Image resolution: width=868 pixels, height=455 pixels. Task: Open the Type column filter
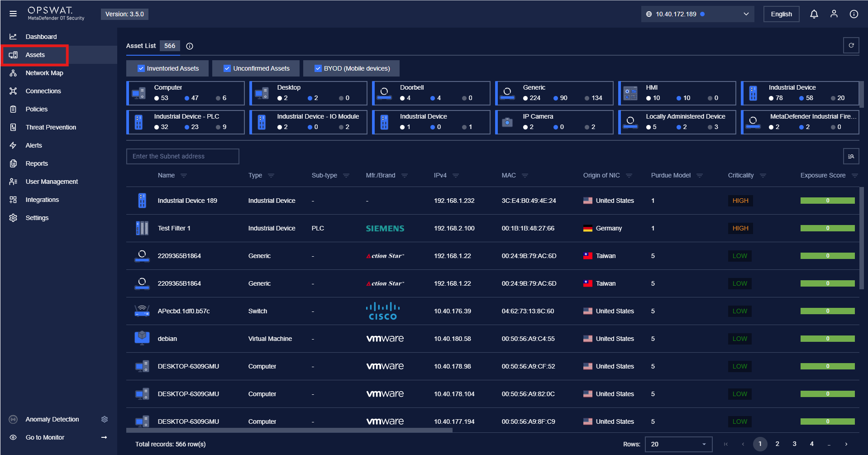click(271, 176)
